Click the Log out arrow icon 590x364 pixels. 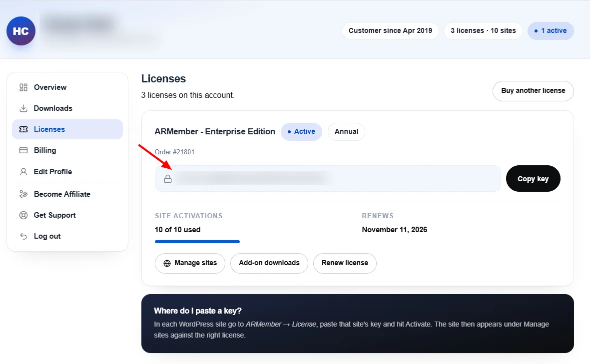pyautogui.click(x=23, y=236)
